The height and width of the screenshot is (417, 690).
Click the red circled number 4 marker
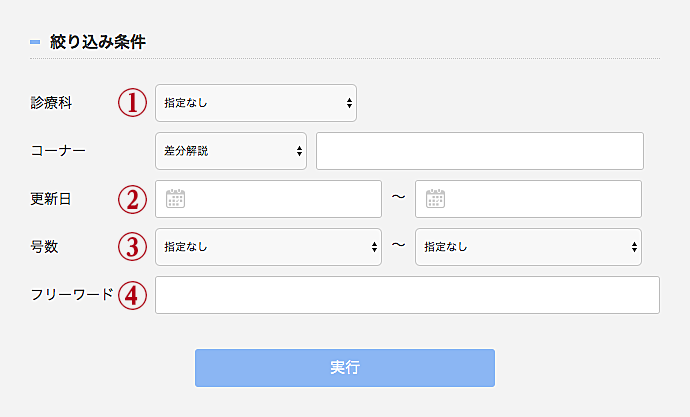click(132, 295)
